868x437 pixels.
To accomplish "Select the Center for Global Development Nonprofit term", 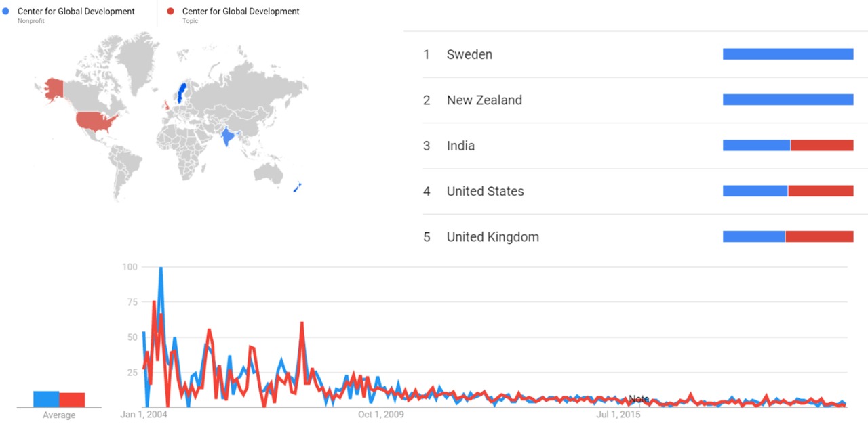I will [76, 12].
